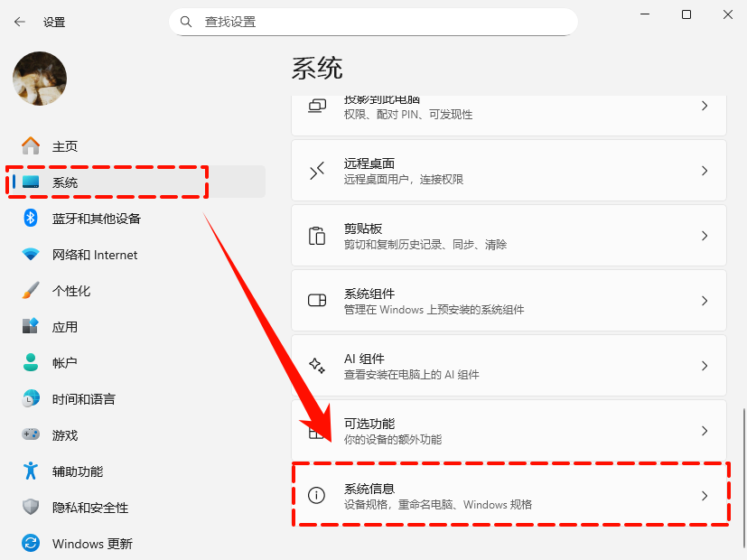The height and width of the screenshot is (560, 747).
Task: Click the 远程桌面 icon
Action: coord(317,171)
